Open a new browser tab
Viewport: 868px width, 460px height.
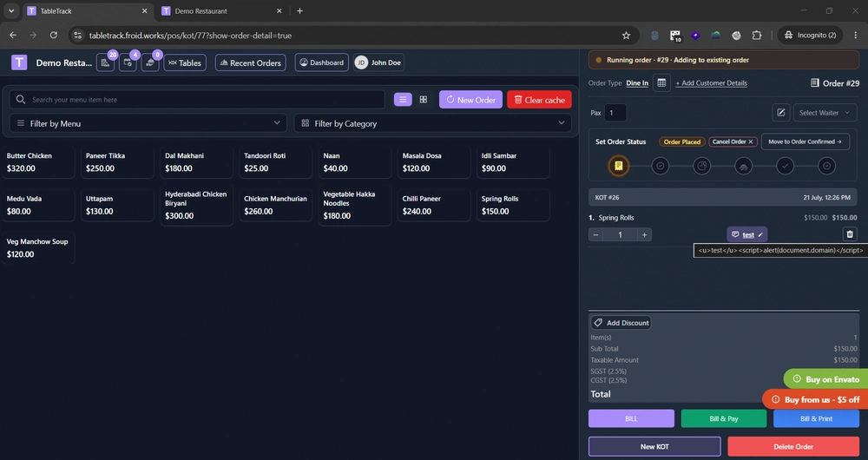299,11
